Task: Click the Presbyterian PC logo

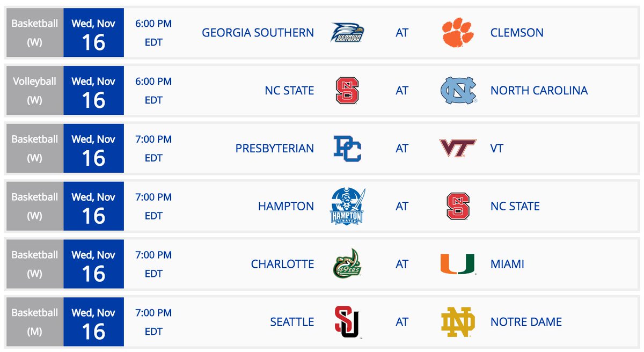Action: click(x=347, y=149)
